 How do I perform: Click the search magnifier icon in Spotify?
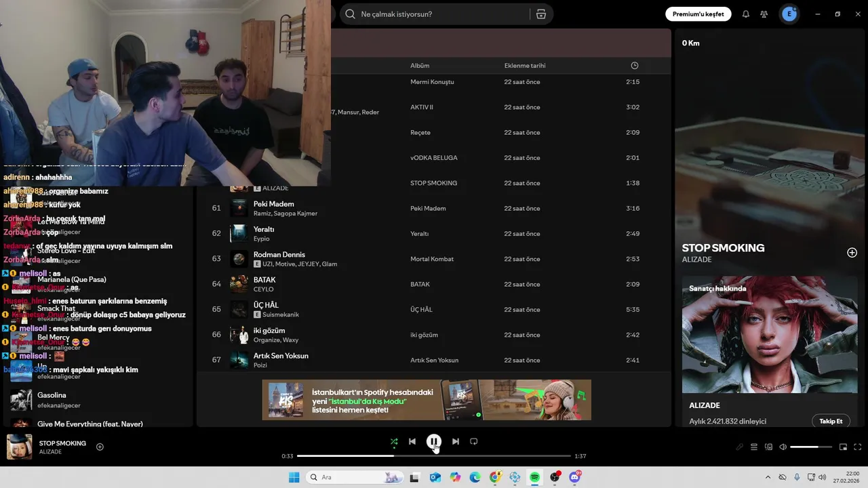tap(350, 14)
